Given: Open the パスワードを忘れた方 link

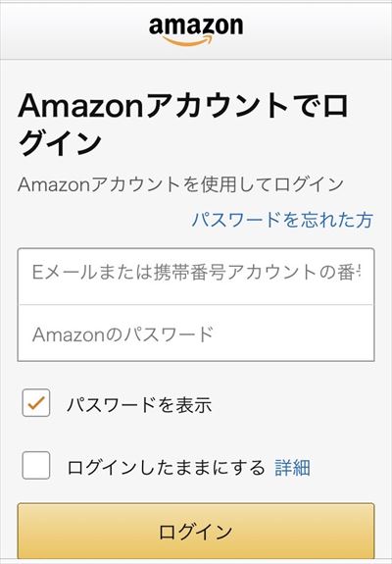Looking at the screenshot, I should (282, 220).
